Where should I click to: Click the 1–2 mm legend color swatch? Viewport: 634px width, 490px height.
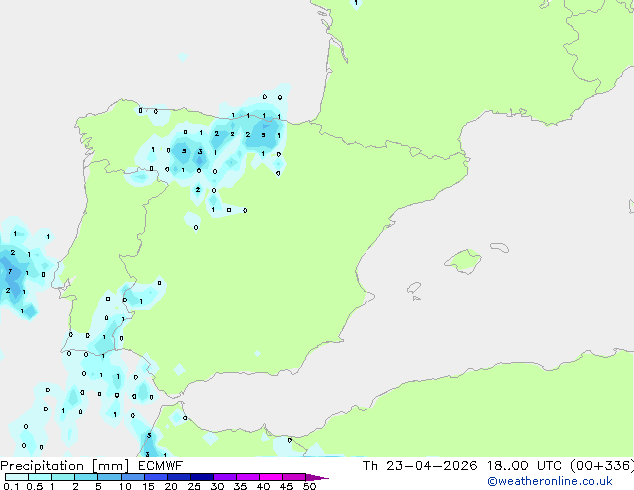[63, 477]
